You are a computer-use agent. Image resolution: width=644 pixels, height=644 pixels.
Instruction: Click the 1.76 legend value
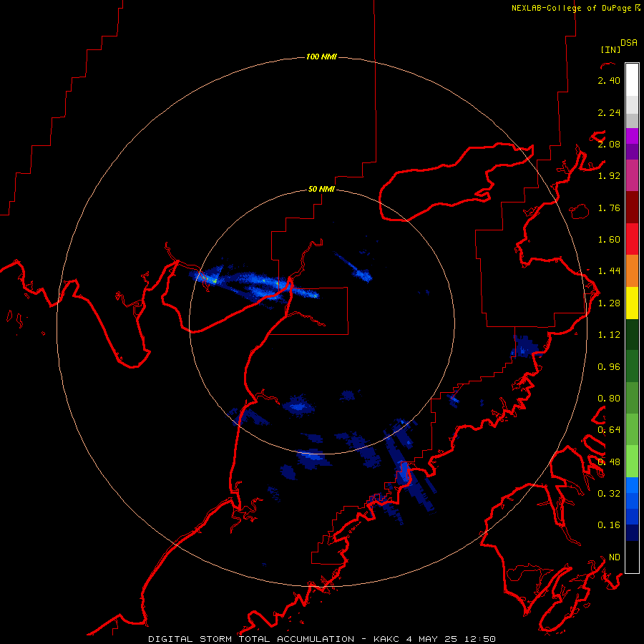click(609, 208)
